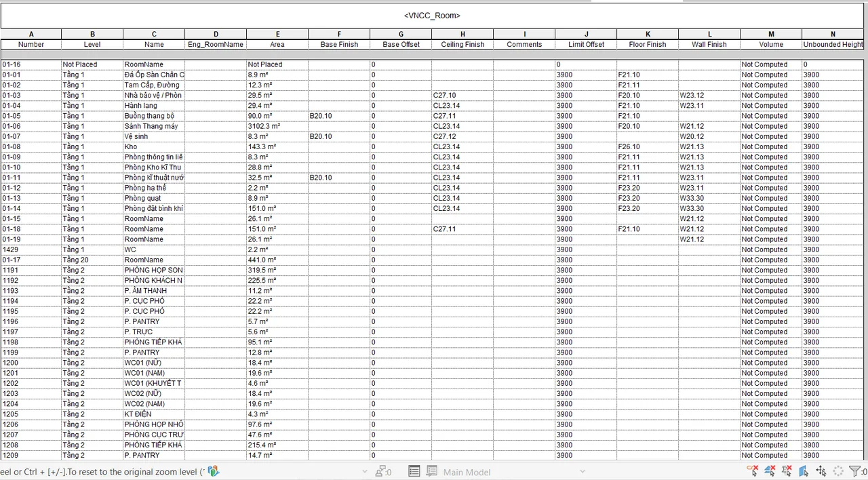Click the Comments field header
The width and height of the screenshot is (868, 480).
(x=524, y=44)
